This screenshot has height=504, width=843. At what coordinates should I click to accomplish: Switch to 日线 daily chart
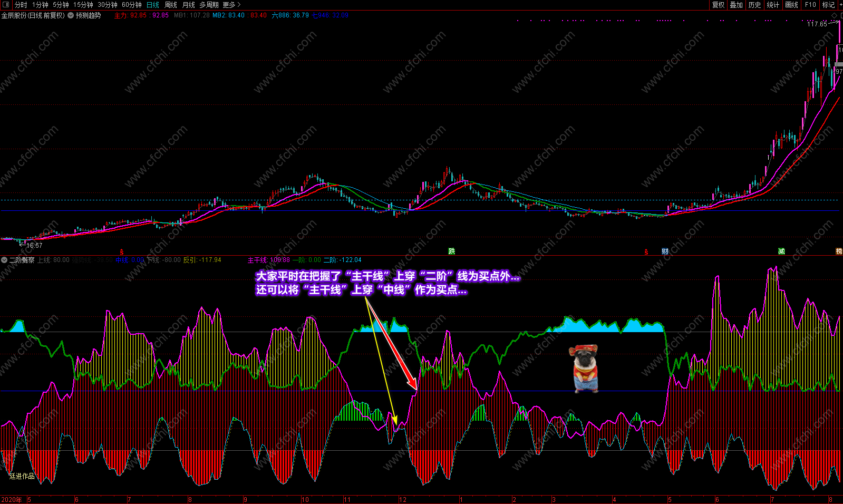[x=153, y=5]
